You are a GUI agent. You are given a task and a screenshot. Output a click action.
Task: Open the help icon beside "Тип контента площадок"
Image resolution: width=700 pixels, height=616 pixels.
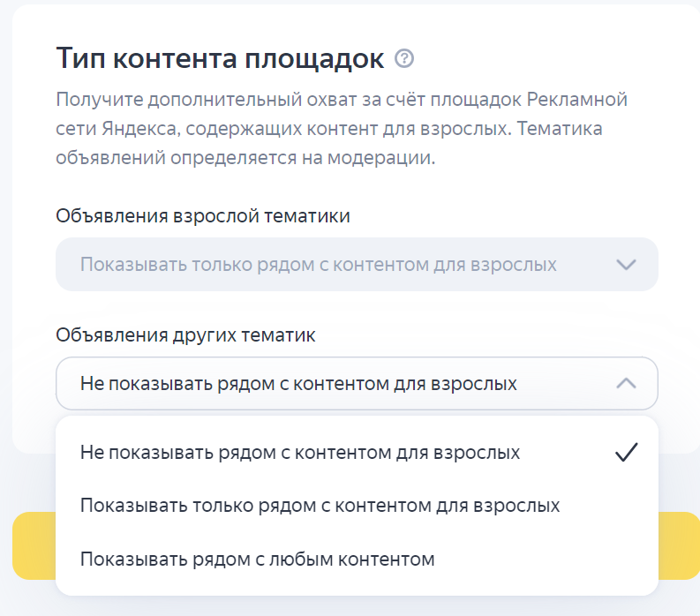pyautogui.click(x=404, y=58)
